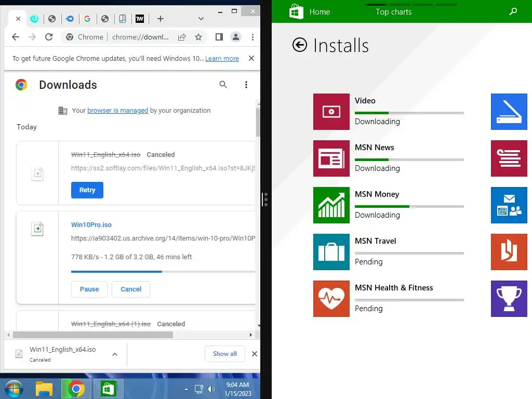This screenshot has width=532, height=399.
Task: Retry the Win11_English_x64.iso download
Action: click(87, 190)
